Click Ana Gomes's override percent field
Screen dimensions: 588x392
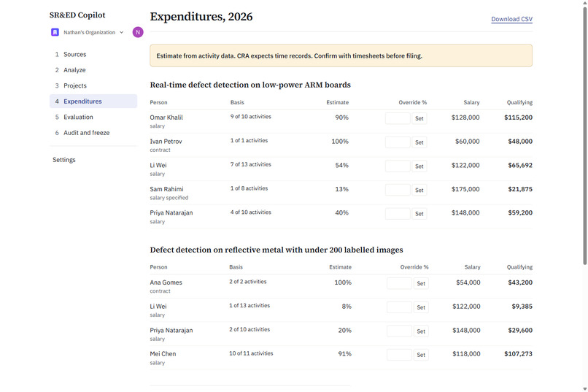pos(399,283)
